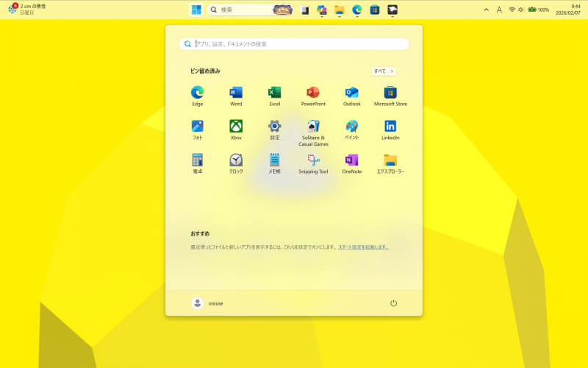Open the weather widget showing 2 cm の積雪
Viewport: 588px width, 368px height.
tap(27, 10)
